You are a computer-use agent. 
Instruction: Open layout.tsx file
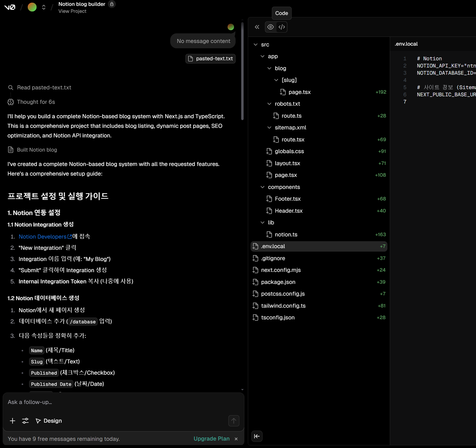(x=319, y=163)
